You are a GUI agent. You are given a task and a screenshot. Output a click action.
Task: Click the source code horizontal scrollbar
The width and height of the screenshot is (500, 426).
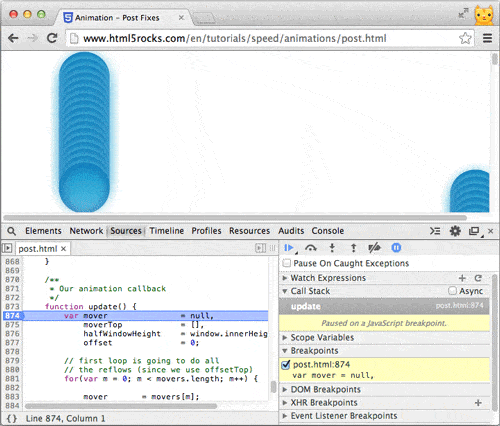tap(121, 406)
